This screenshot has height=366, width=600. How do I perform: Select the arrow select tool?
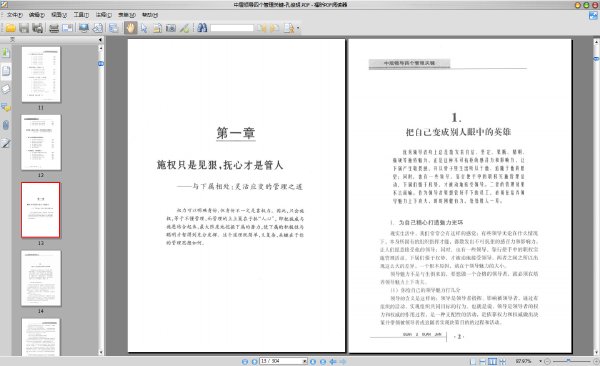[x=144, y=28]
